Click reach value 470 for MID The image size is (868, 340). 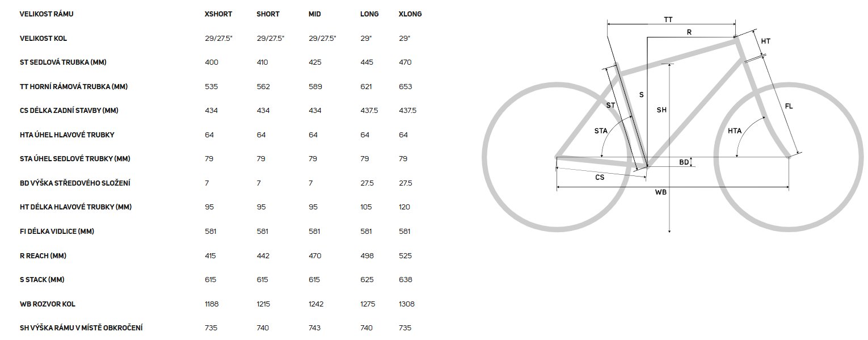tap(315, 256)
